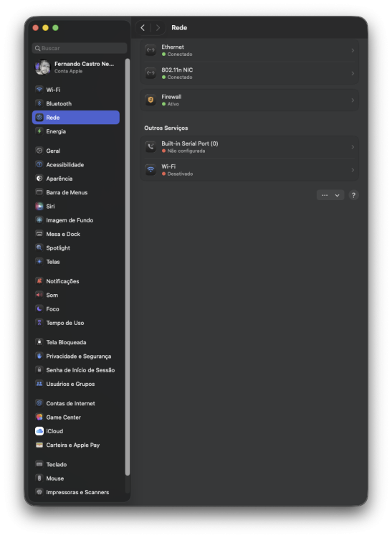Go back with the left arrow button
The height and width of the screenshot is (538, 392).
143,27
